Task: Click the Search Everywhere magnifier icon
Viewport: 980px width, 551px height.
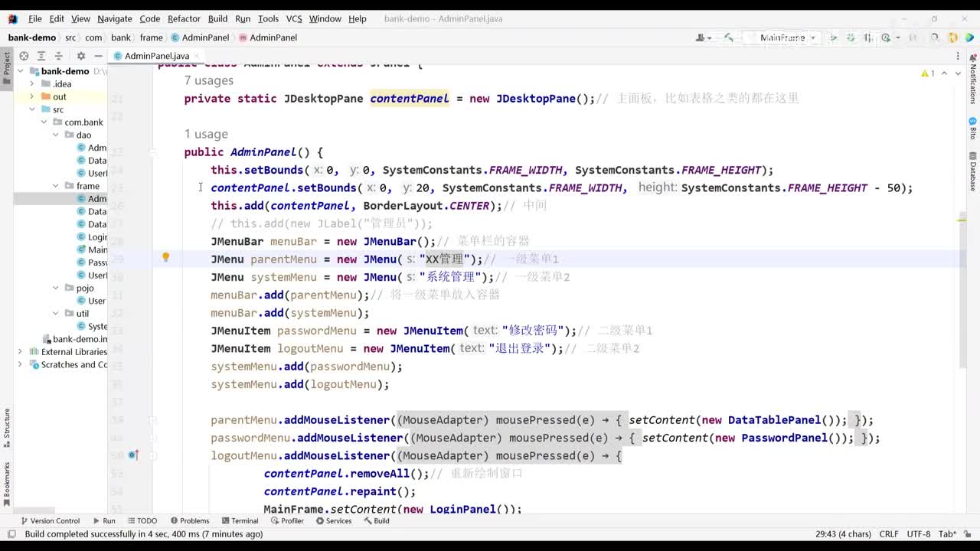Action: point(935,37)
